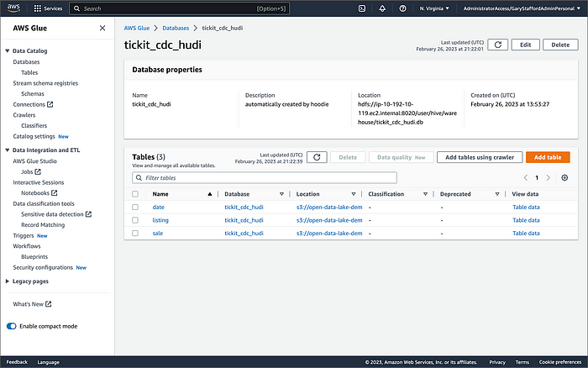Open the date table link
This screenshot has height=368, width=588.
tap(158, 207)
